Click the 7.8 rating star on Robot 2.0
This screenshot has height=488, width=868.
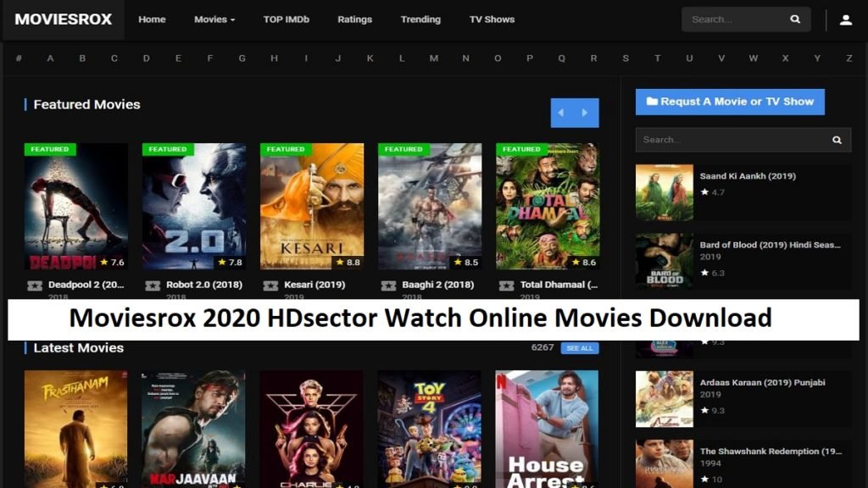[222, 263]
